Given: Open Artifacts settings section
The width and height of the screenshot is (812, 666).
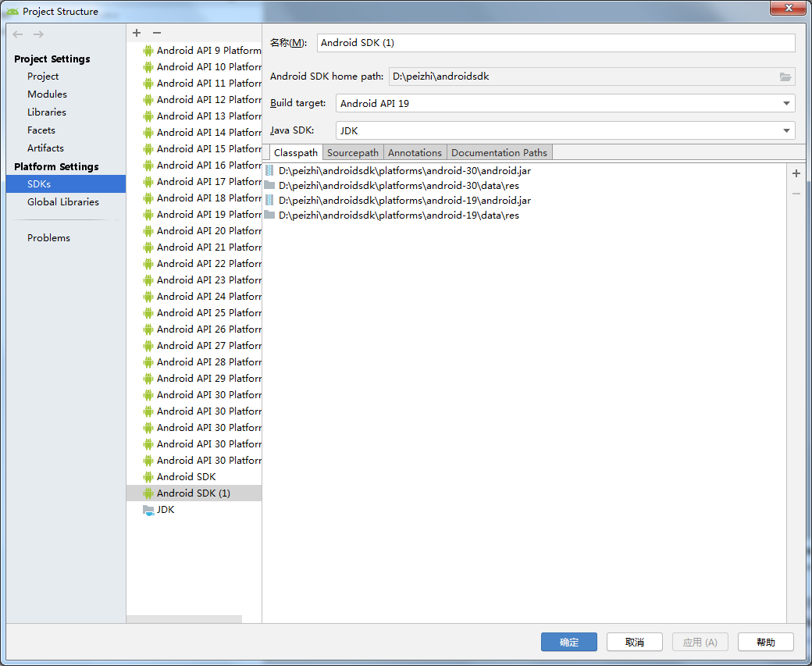Looking at the screenshot, I should (x=45, y=148).
